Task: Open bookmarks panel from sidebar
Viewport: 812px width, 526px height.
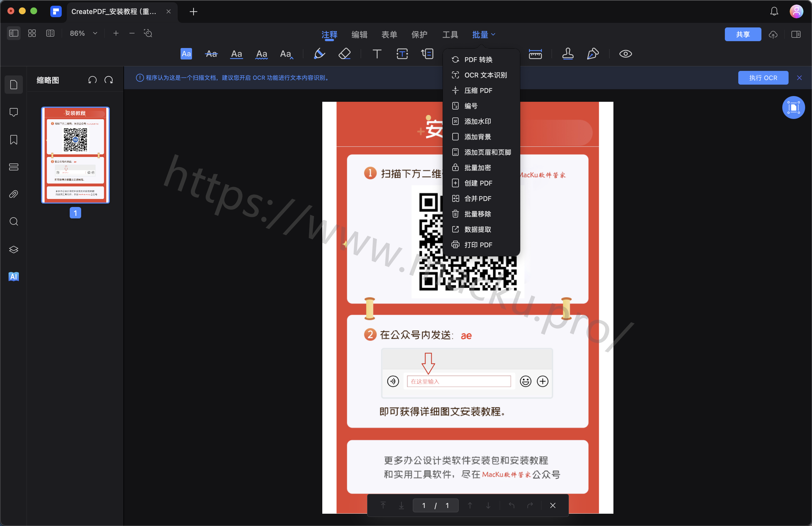Action: click(x=14, y=140)
